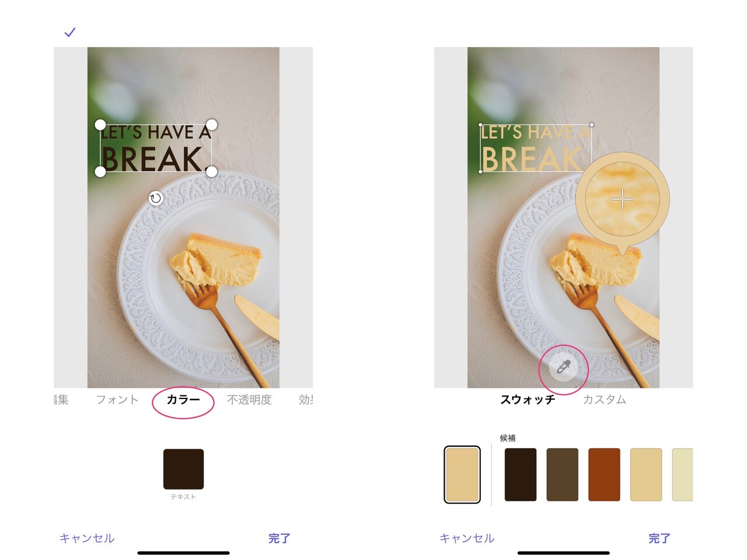This screenshot has width=747, height=560.
Task: Select the dark LET'S HAVE A BREAK text
Action: point(156,149)
